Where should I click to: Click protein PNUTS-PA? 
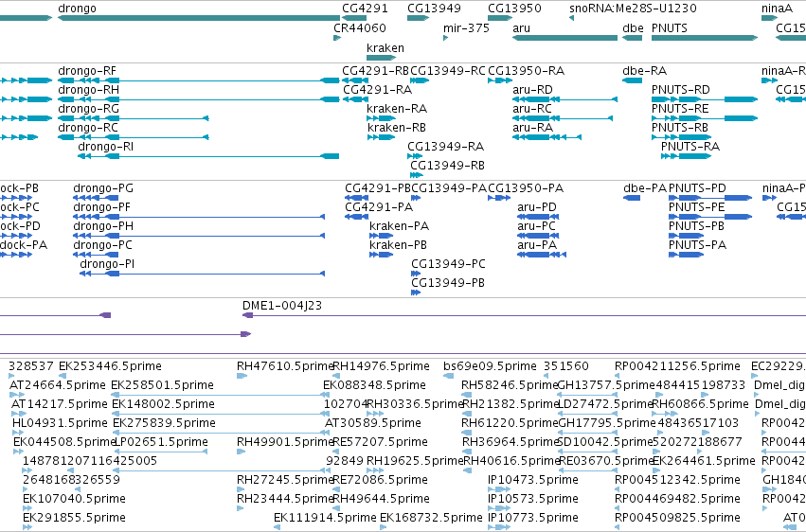697,245
